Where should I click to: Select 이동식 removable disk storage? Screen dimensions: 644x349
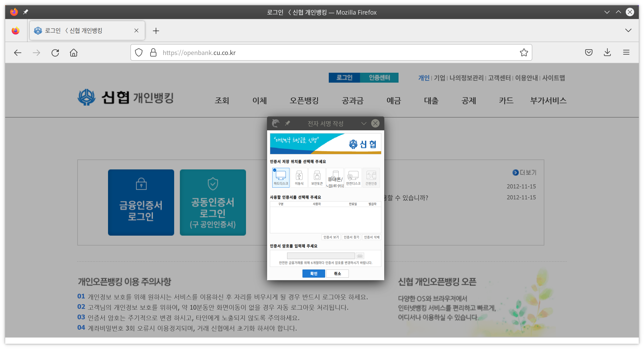click(x=299, y=177)
